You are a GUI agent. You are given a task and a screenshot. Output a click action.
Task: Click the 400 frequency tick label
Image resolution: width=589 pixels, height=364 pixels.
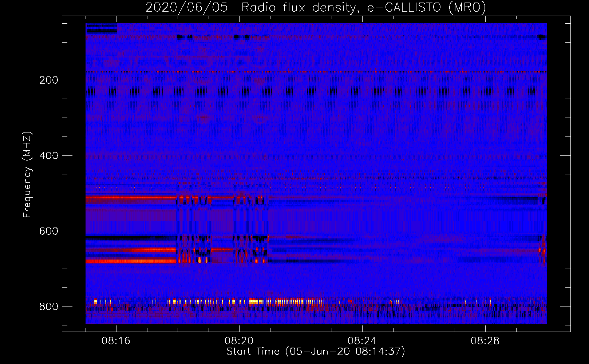tap(49, 156)
